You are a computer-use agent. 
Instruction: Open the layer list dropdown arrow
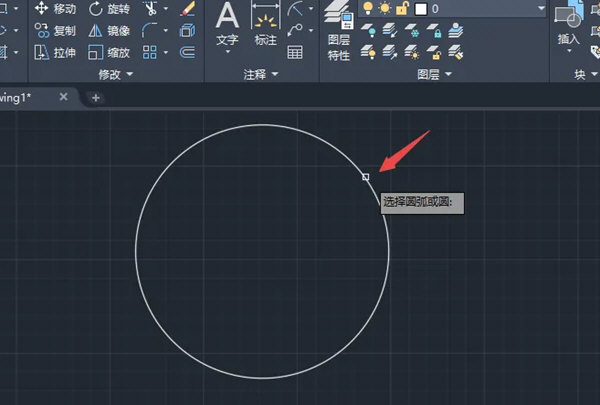[x=540, y=8]
